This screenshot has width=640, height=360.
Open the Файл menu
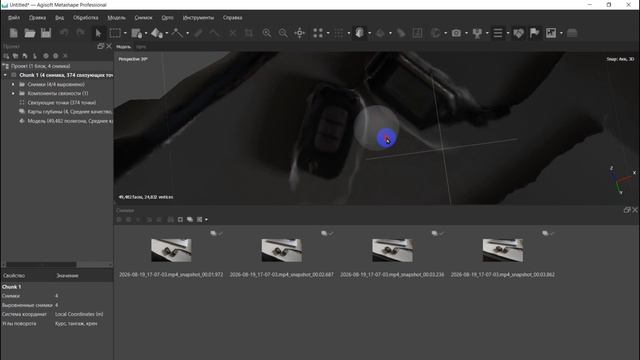coord(14,18)
